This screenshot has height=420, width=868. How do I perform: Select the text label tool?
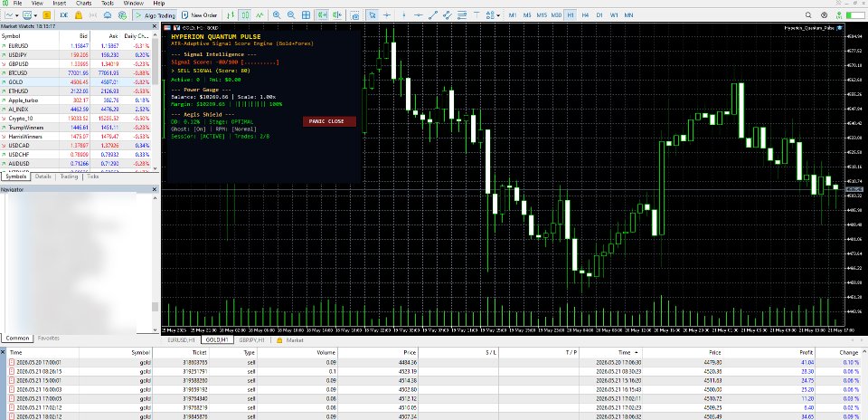click(476, 15)
